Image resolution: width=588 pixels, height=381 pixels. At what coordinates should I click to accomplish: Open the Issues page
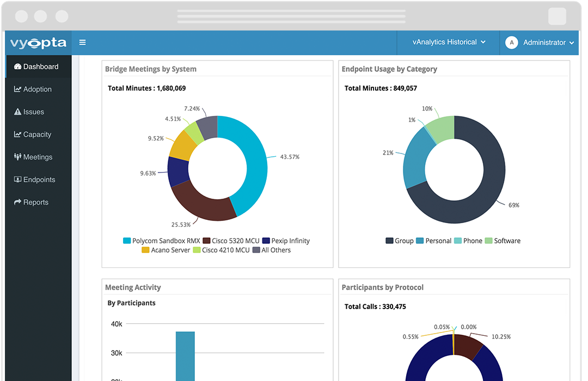click(x=38, y=112)
